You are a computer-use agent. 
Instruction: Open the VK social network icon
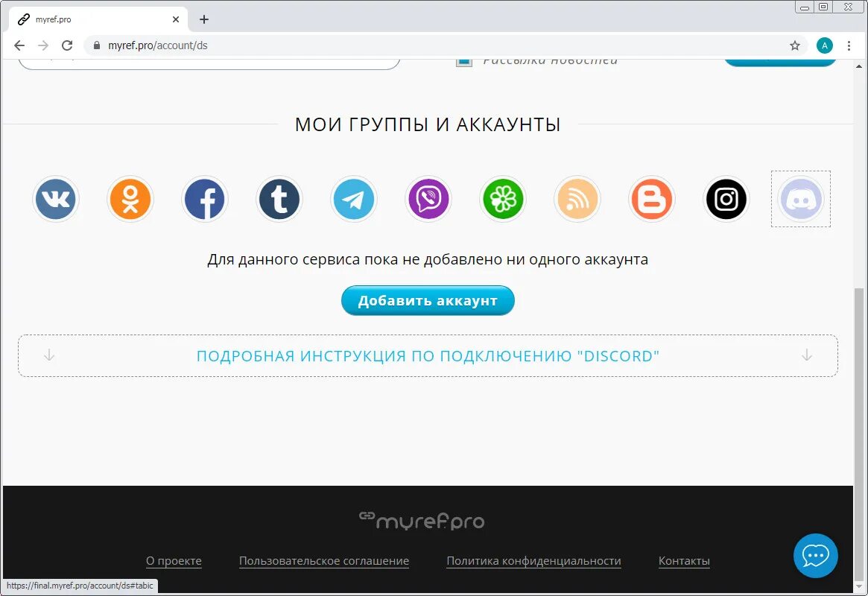(x=55, y=199)
